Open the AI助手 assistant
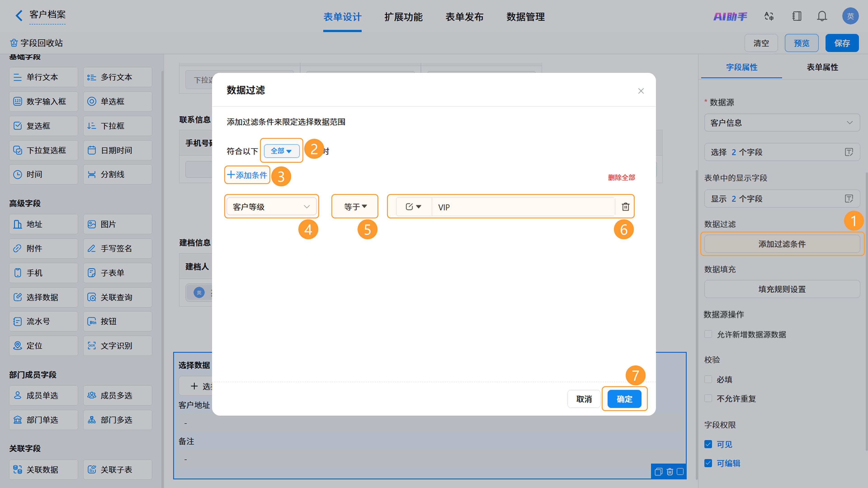The image size is (868, 488). pos(730,16)
